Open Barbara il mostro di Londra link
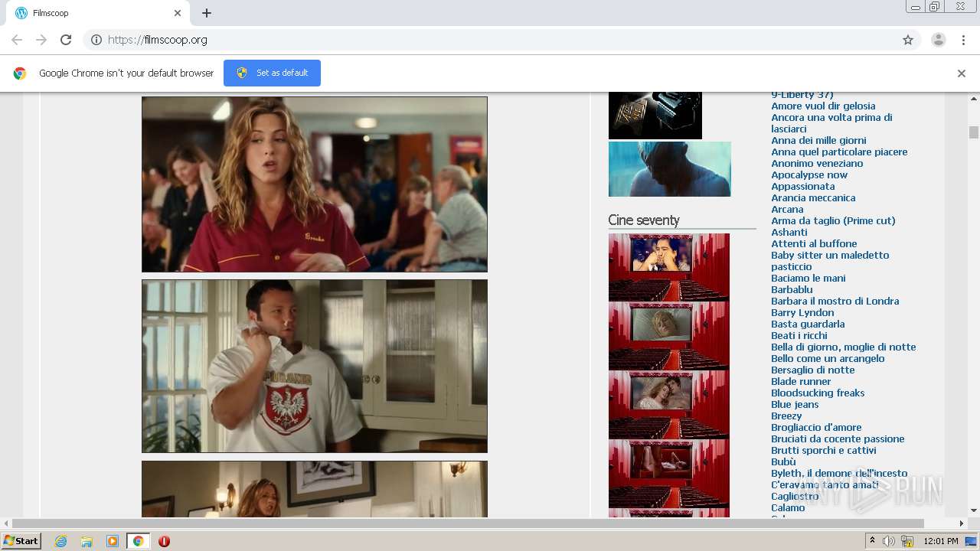Viewport: 980px width, 551px height. tap(835, 302)
